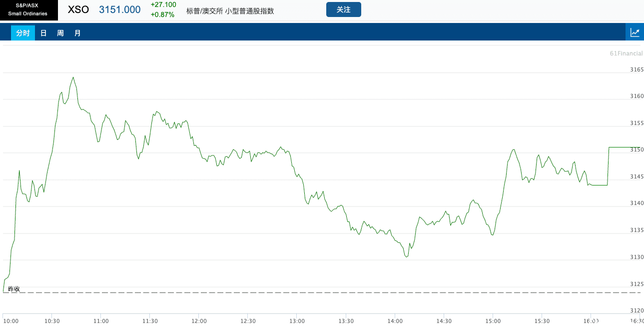Click the 3125 price axis label
Viewport: 644px width, 330px height.
pos(637,284)
